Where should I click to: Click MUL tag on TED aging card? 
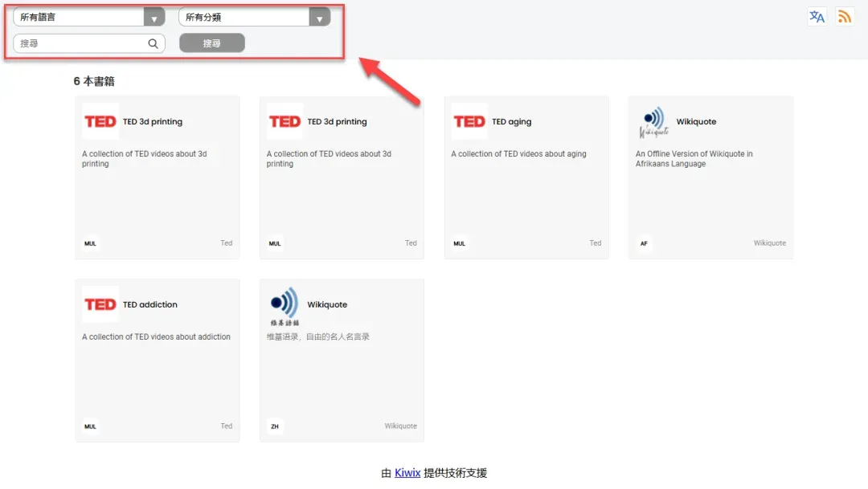coord(460,243)
